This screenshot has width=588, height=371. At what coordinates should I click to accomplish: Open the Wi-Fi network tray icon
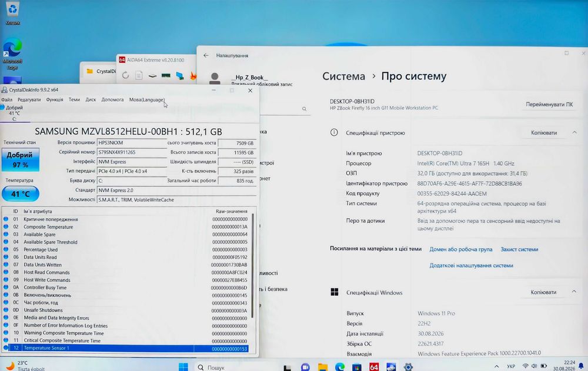click(x=525, y=366)
